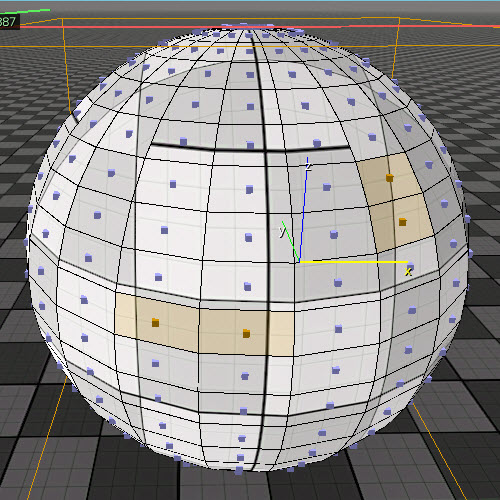Select the blue polygon dot right of the Z axis tip
The image size is (500, 500).
pos(327,187)
